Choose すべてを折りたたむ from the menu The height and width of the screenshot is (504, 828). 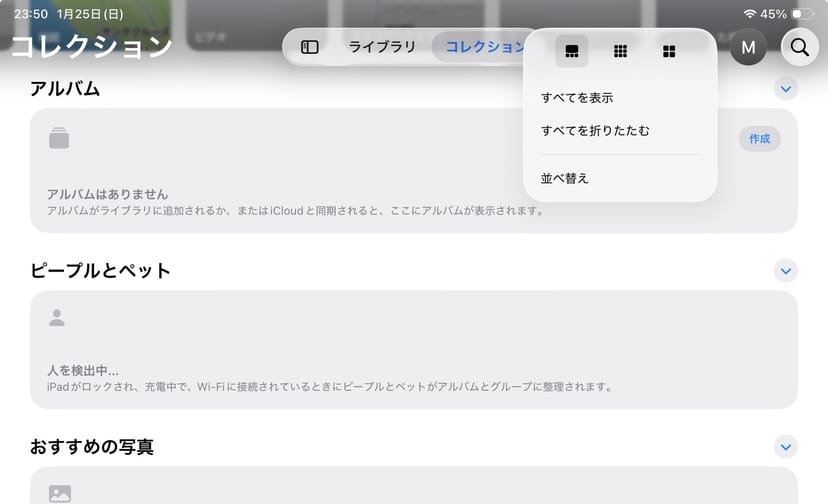(595, 131)
